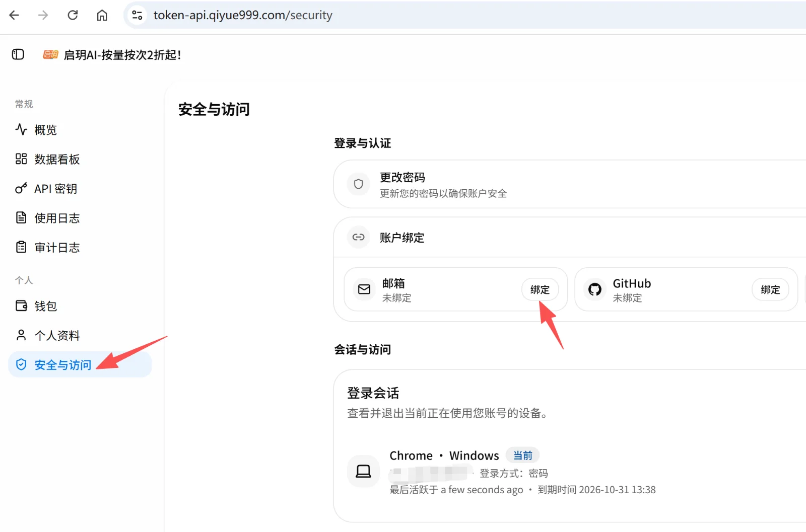Click the 登录方式: 密码 text
This screenshot has height=532, width=806.
(x=513, y=473)
